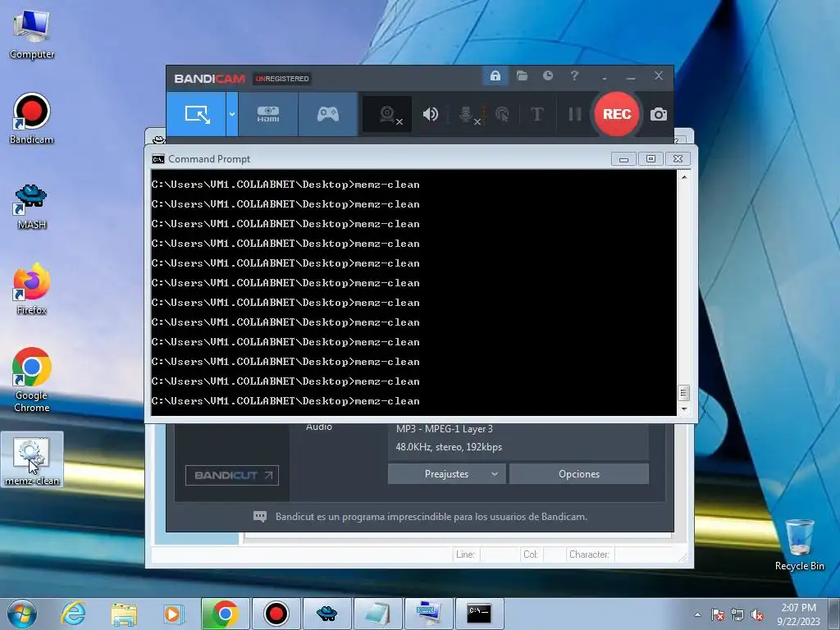840x630 pixels.
Task: Open the Bandicam output folder icon
Action: click(522, 76)
